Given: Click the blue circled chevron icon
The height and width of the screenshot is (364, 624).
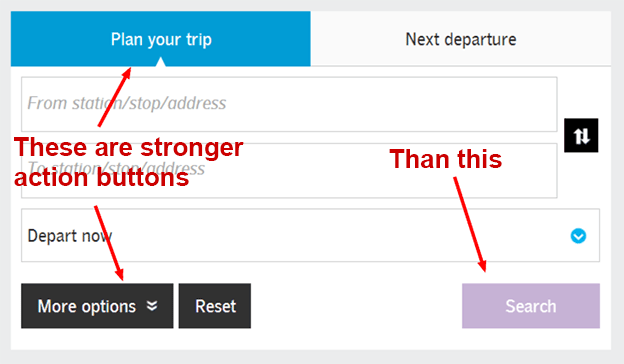Looking at the screenshot, I should [578, 236].
